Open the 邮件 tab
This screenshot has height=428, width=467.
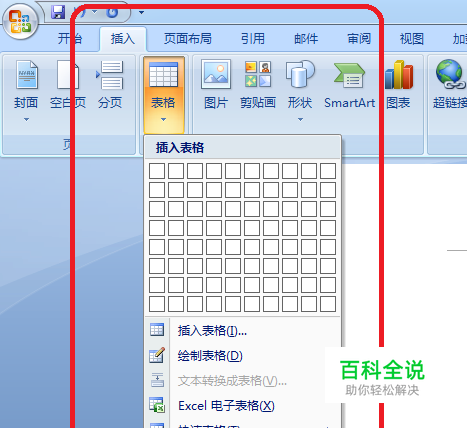coord(306,39)
